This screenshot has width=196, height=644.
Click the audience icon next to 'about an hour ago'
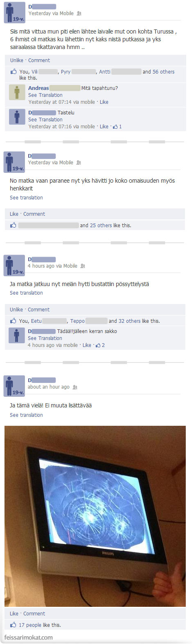(x=75, y=387)
